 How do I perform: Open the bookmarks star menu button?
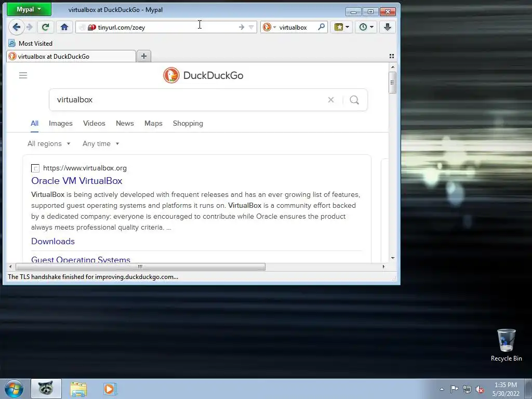(x=342, y=27)
